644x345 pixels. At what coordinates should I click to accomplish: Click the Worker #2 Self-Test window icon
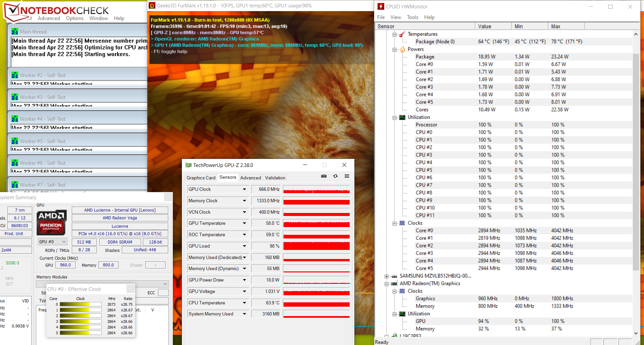[x=15, y=75]
